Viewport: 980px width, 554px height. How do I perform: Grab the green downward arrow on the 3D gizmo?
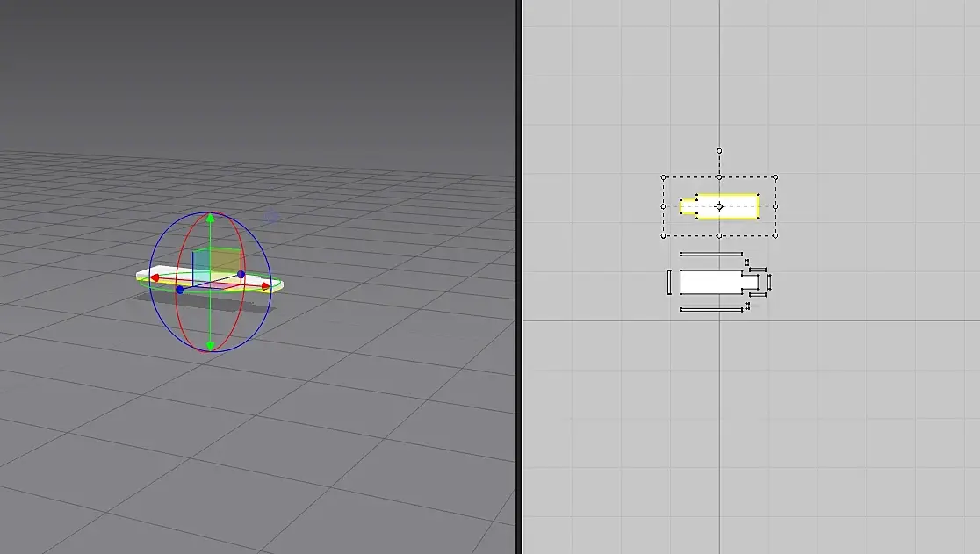[211, 345]
